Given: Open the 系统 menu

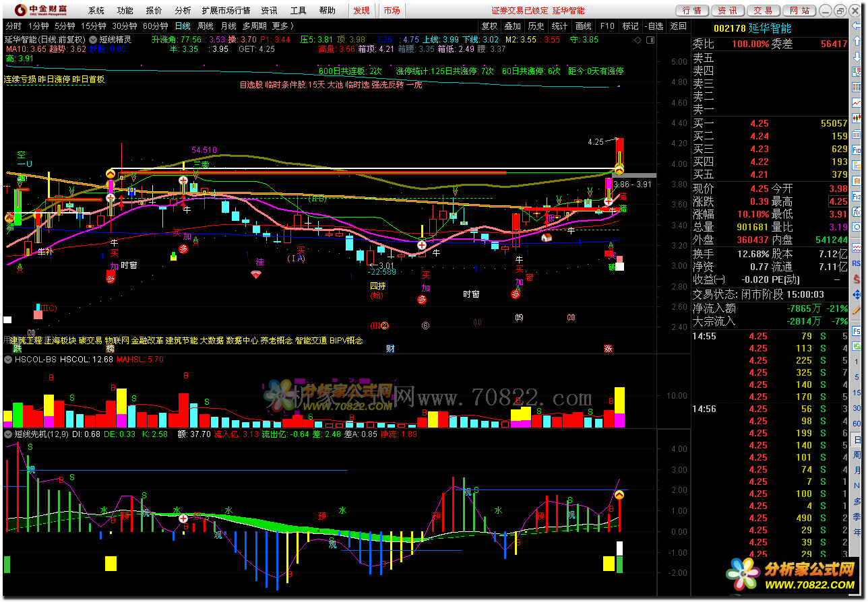Looking at the screenshot, I should pos(96,11).
